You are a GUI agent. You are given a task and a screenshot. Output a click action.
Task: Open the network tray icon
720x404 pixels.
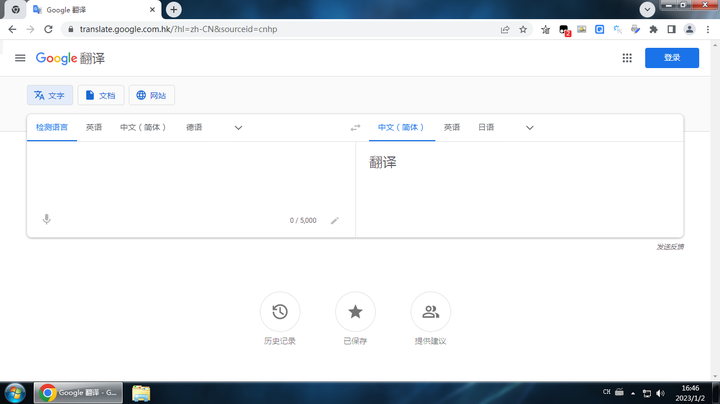click(647, 393)
